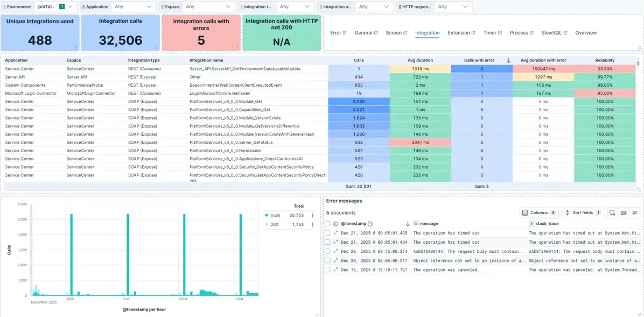Open keyboard shortcuts icon in Error messages panel
This screenshot has width=644, height=317.
click(x=624, y=213)
